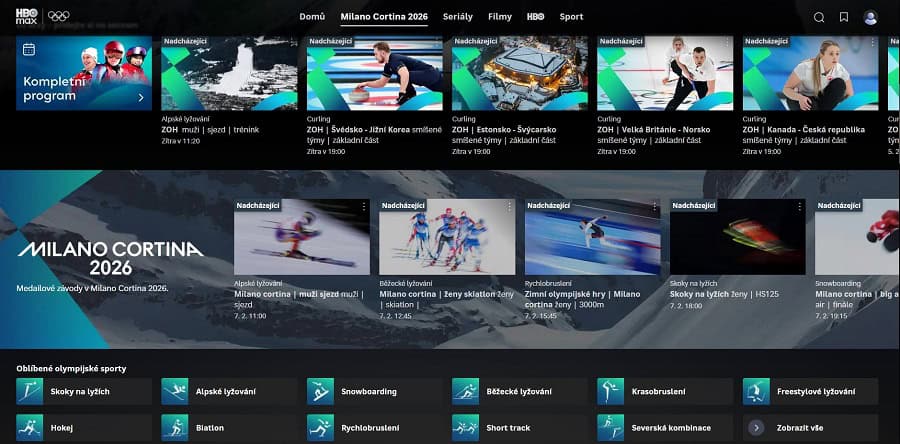Open the Hokej sport label

[x=61, y=428]
